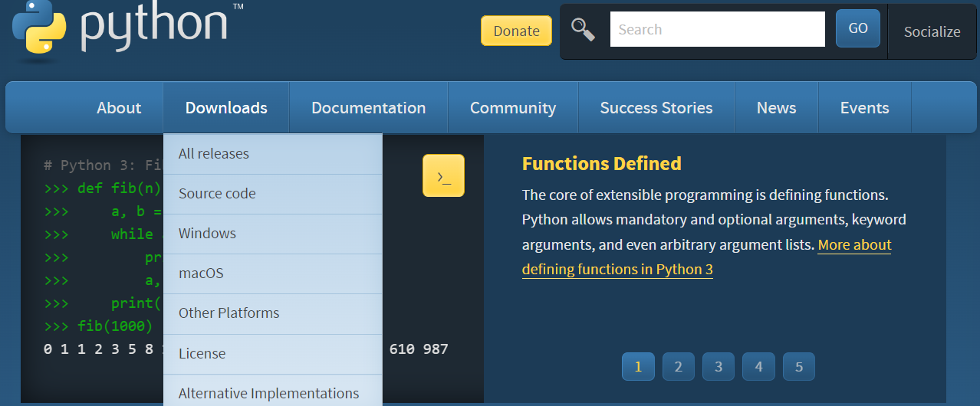The width and height of the screenshot is (980, 406).
Task: Expand the Community menu
Action: tap(513, 108)
